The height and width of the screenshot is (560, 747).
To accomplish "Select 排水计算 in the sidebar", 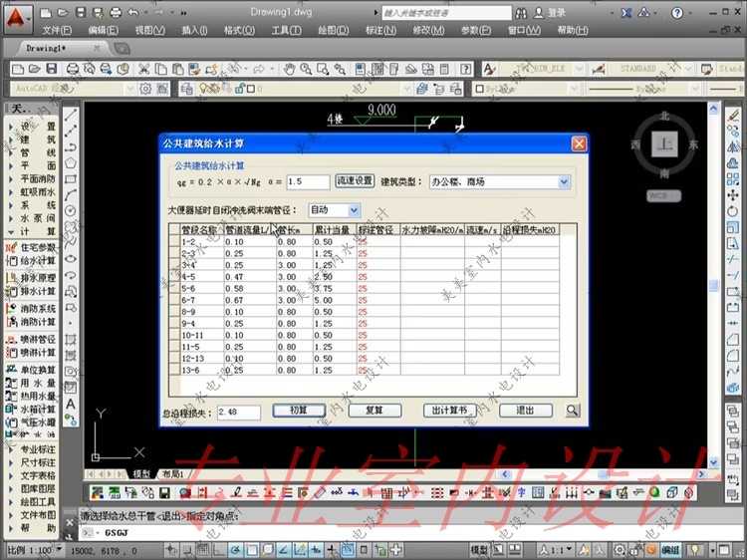I will pyautogui.click(x=31, y=291).
